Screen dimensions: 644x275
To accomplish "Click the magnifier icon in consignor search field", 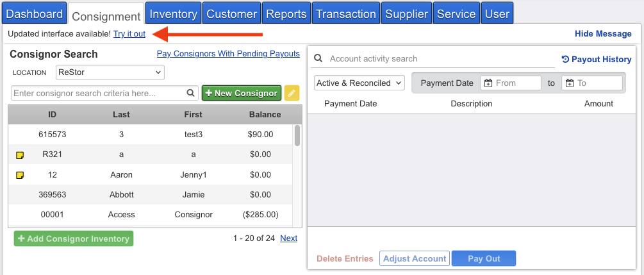I will coord(191,93).
